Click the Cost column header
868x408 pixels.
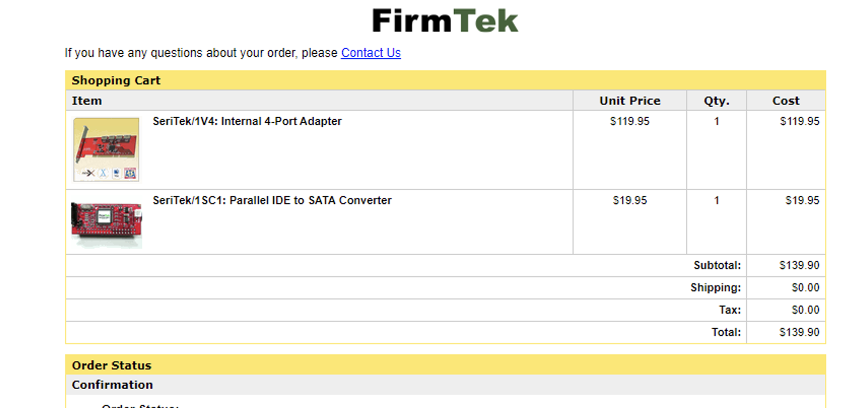[786, 100]
